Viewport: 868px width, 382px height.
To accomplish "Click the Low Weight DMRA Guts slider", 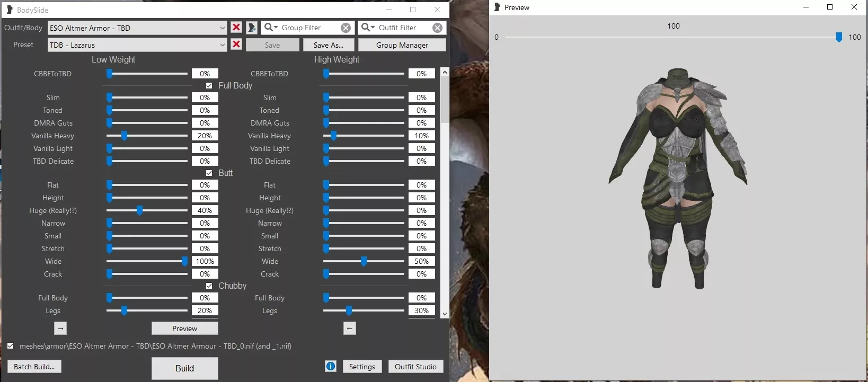I will click(x=147, y=123).
